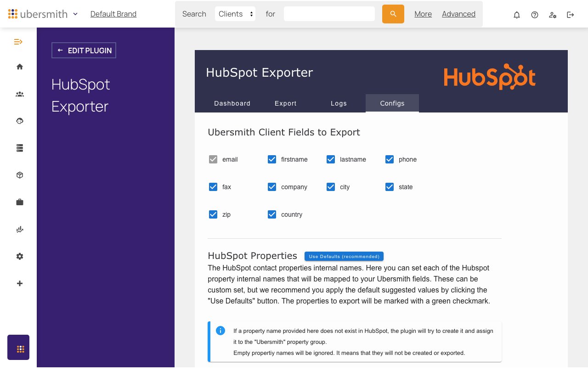Open the servers rack icon in sidebar
The width and height of the screenshot is (588, 382).
(19, 148)
